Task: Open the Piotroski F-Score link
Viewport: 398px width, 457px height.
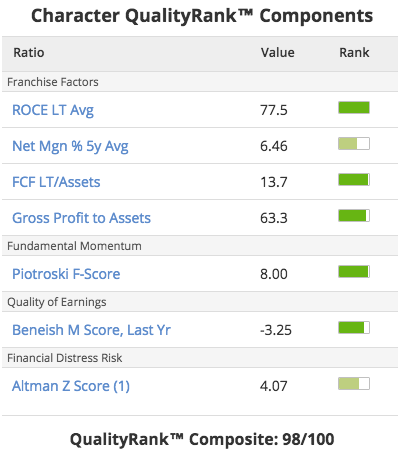Action: click(66, 274)
